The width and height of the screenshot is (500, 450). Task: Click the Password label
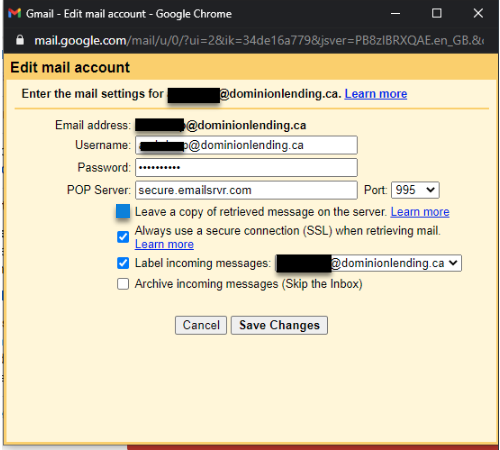pos(104,167)
